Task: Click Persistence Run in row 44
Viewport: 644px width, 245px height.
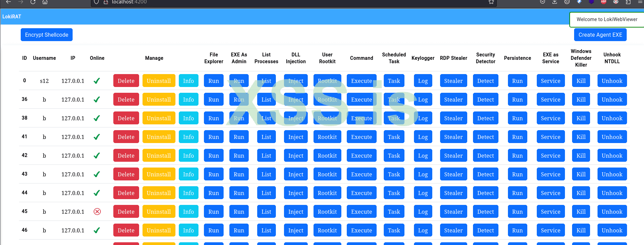Action: [x=517, y=193]
